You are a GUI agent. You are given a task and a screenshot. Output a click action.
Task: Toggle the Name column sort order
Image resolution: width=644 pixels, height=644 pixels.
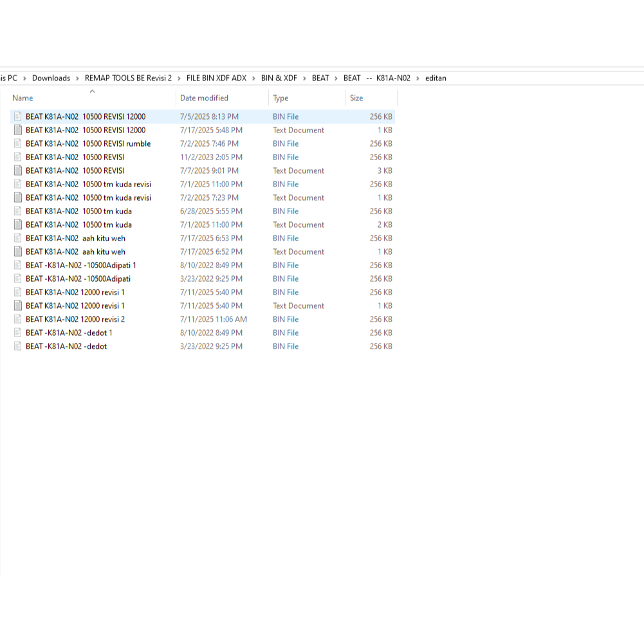pyautogui.click(x=23, y=98)
